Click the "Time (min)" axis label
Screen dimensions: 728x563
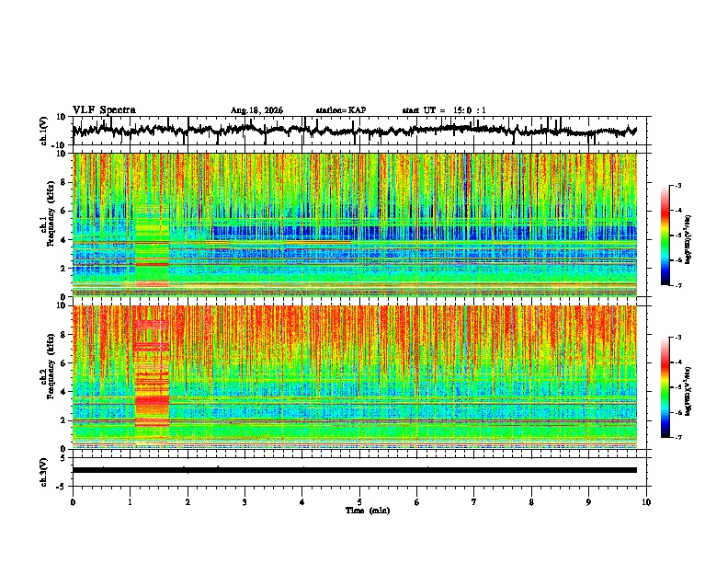[x=368, y=511]
